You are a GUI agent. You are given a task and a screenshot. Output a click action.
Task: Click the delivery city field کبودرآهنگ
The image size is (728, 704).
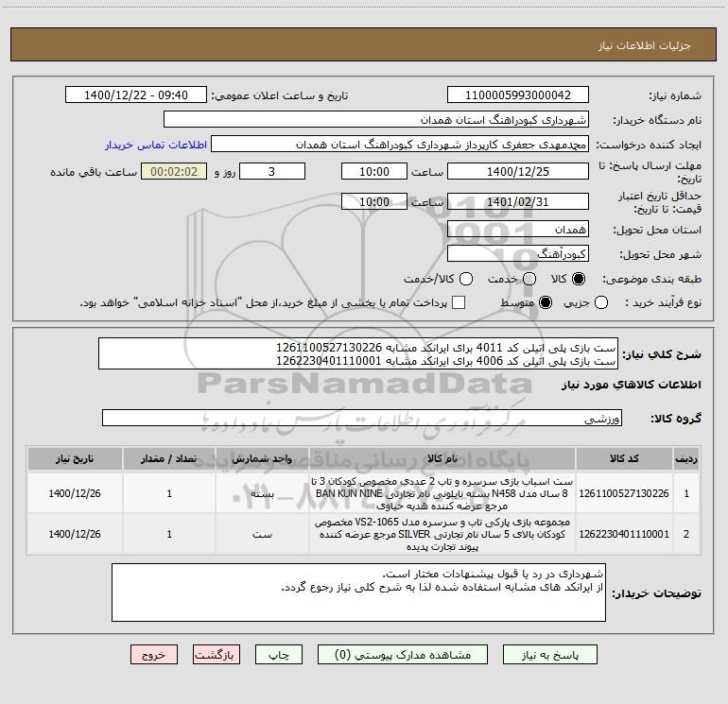tap(518, 253)
